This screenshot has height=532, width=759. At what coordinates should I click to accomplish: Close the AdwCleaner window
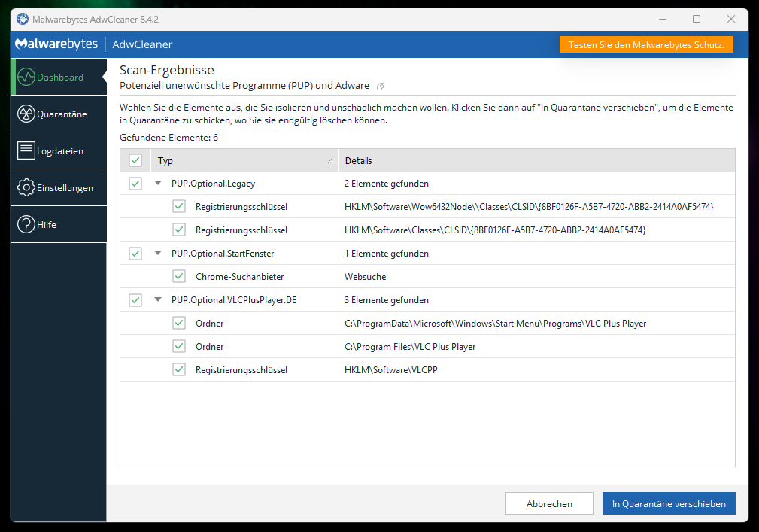tap(731, 19)
